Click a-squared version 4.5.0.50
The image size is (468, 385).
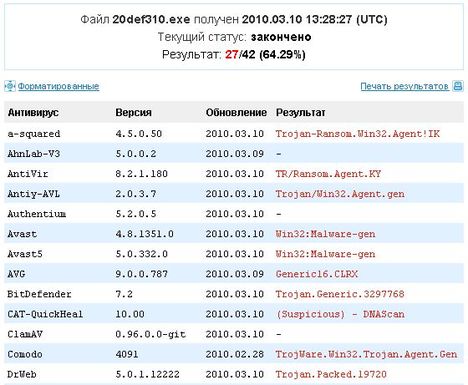(139, 134)
